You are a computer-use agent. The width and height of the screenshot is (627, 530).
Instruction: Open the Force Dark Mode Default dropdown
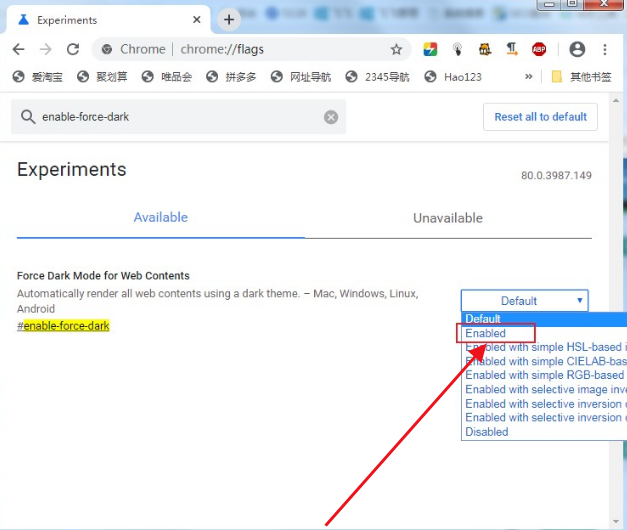(x=525, y=301)
